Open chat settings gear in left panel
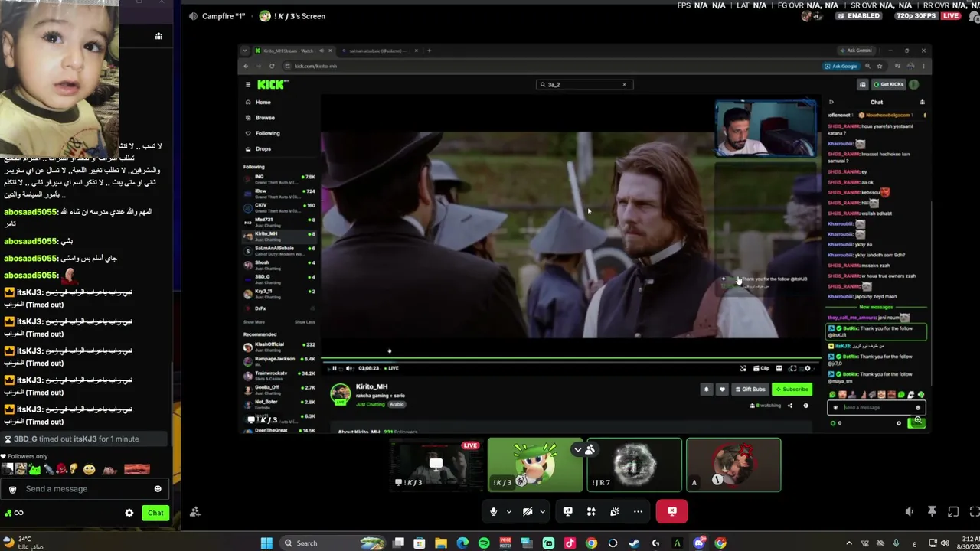 point(129,513)
